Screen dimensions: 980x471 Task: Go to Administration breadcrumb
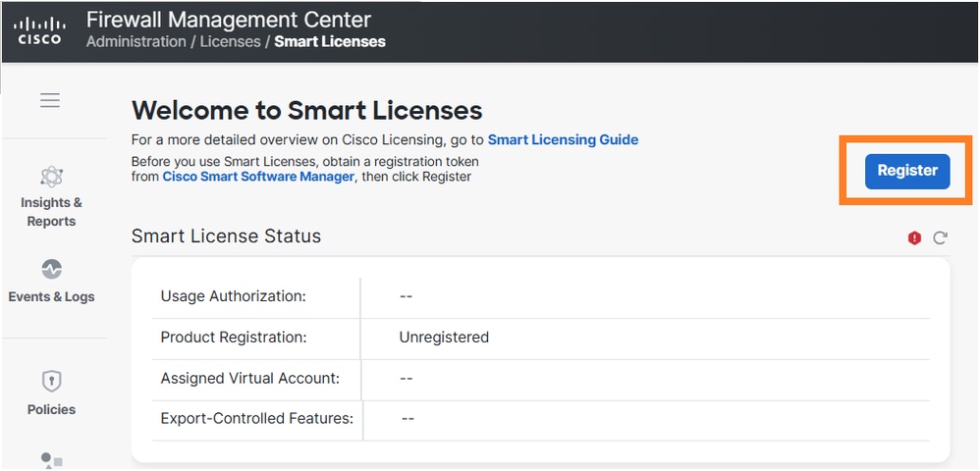coord(136,42)
